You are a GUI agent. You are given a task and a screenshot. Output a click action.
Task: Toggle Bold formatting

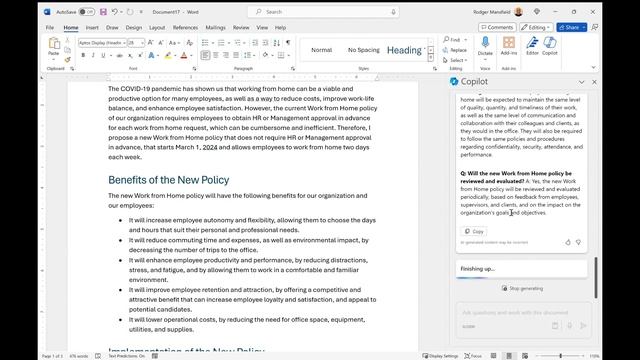(x=83, y=55)
